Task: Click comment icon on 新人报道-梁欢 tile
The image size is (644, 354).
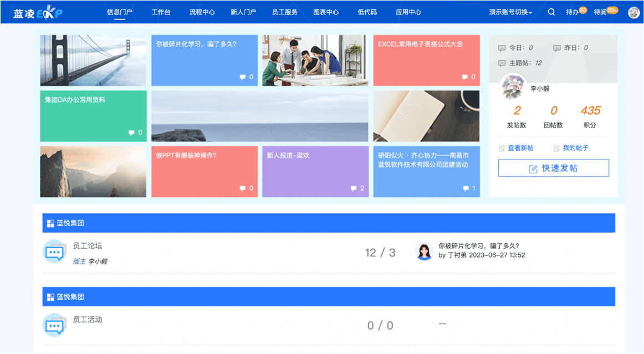Action: click(354, 188)
